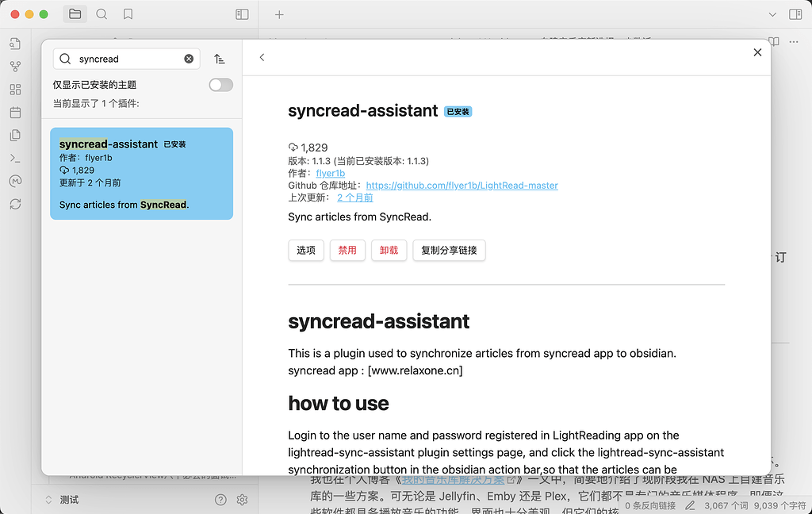Open the sort order dropdown for plugins

pyautogui.click(x=220, y=59)
